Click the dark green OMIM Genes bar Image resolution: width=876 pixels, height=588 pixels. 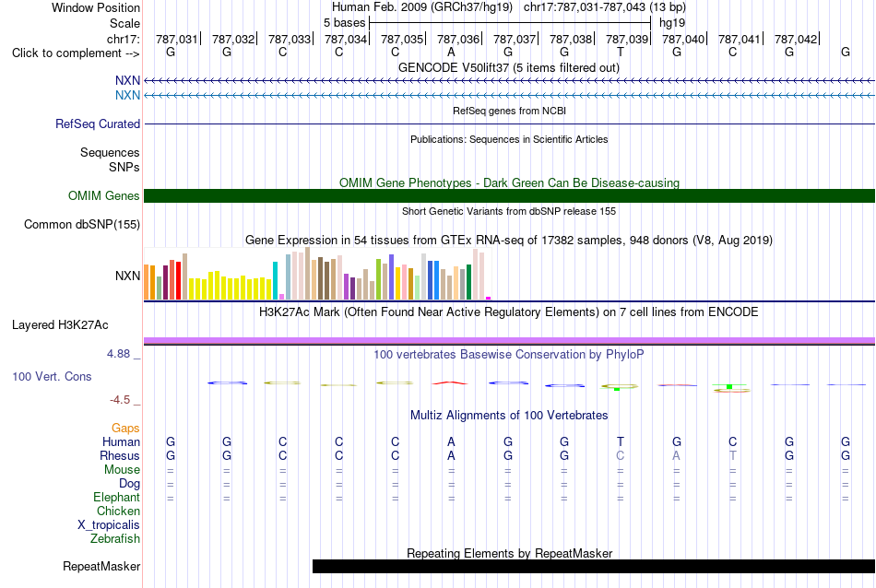[509, 196]
